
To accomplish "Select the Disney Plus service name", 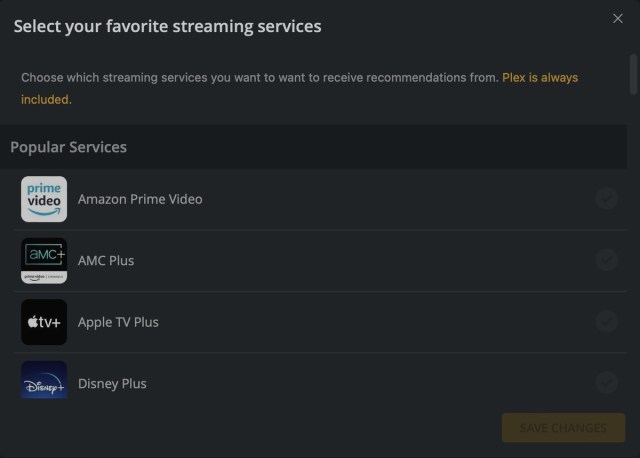I will (112, 384).
